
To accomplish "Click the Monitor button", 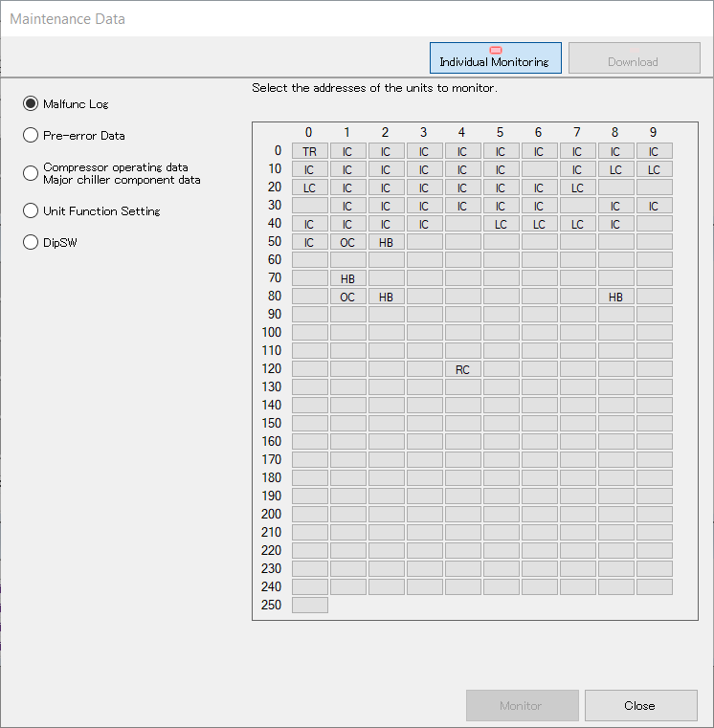I will click(522, 705).
